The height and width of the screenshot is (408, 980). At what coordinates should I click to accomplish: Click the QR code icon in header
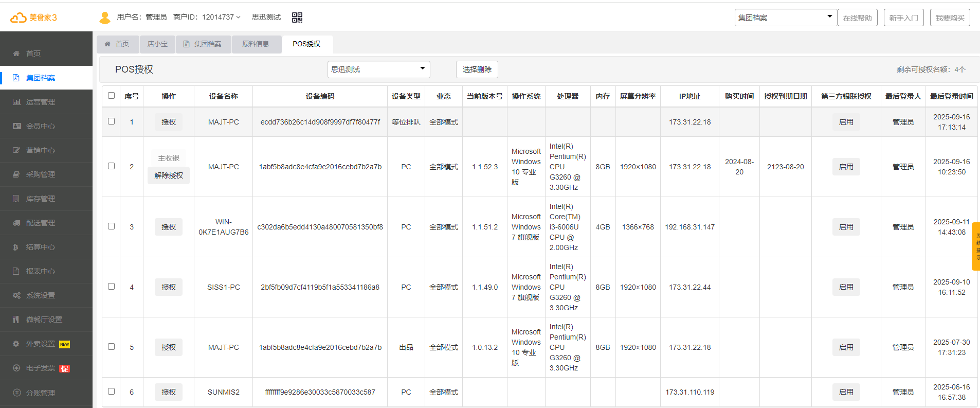click(x=297, y=17)
